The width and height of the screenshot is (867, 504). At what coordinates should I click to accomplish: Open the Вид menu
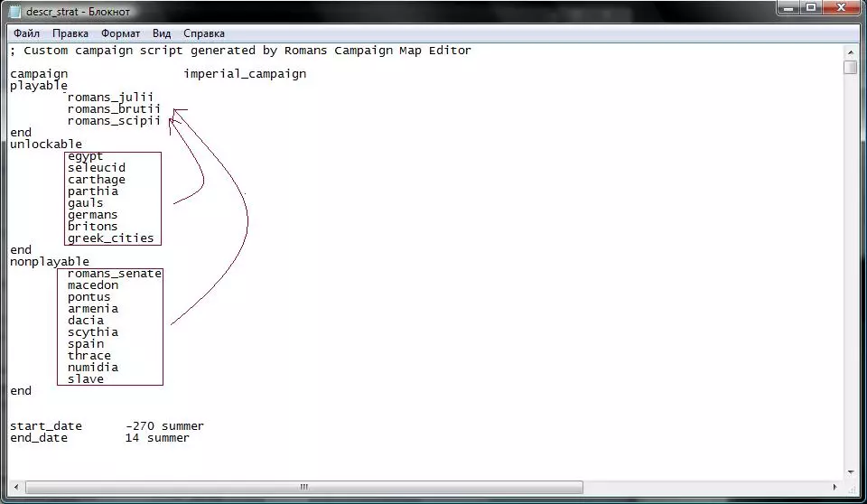tap(162, 33)
